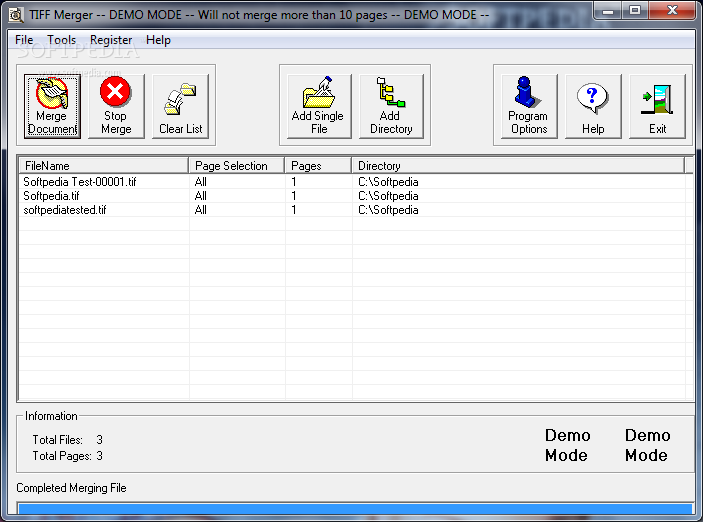Click the C:\Softpedia directory of Softpedia.tif
This screenshot has height=522, width=703.
388,196
